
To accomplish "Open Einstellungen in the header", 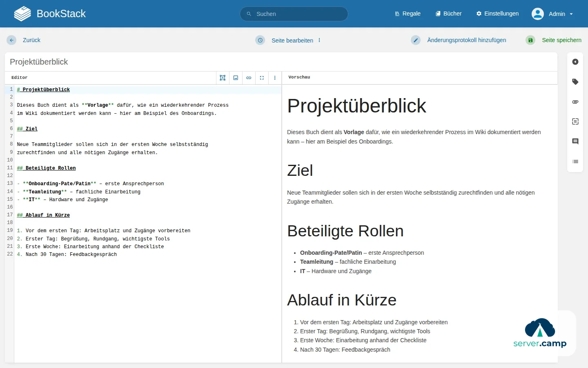I will coord(497,13).
